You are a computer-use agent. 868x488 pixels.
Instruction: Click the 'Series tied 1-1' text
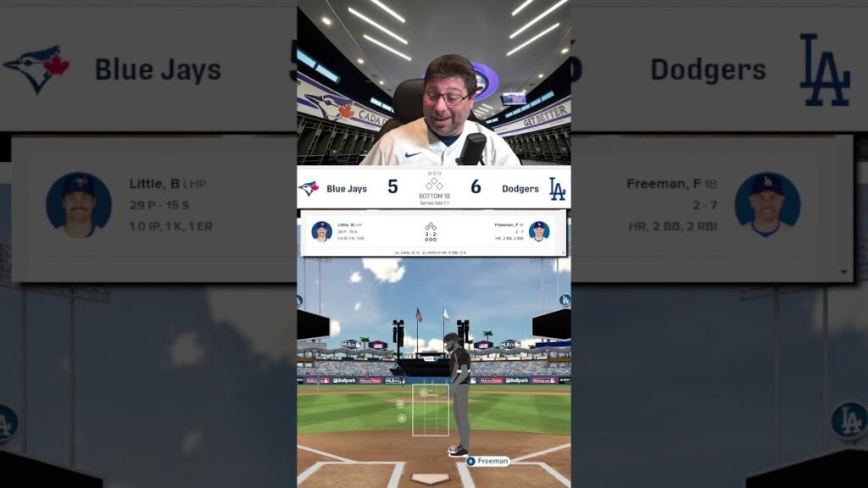point(434,203)
